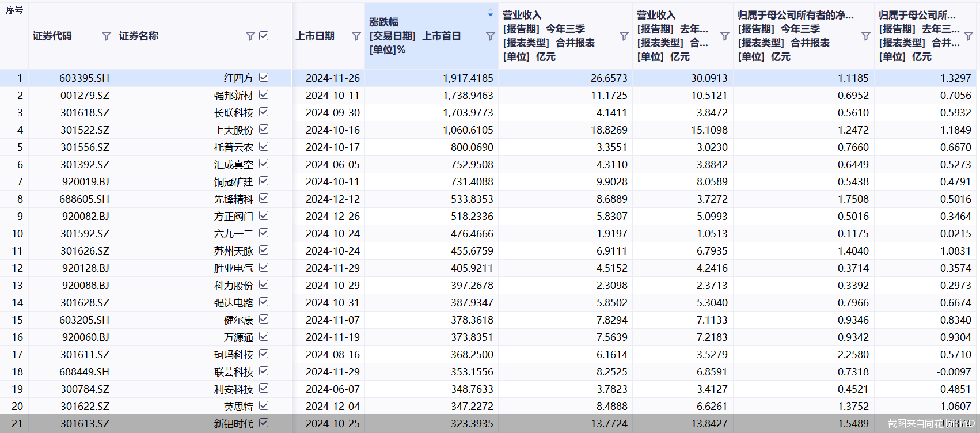Filter 营业收入 去年 column
The height and width of the screenshot is (433, 980).
coord(724,36)
